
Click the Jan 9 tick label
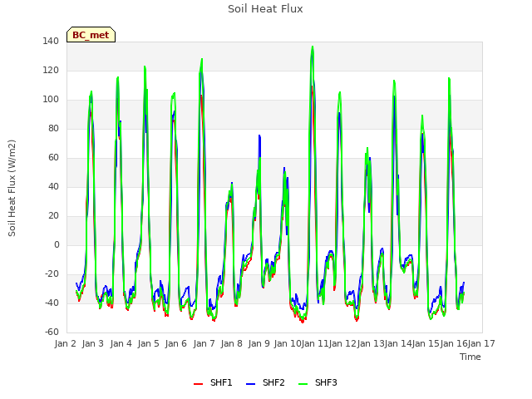pyautogui.click(x=259, y=343)
